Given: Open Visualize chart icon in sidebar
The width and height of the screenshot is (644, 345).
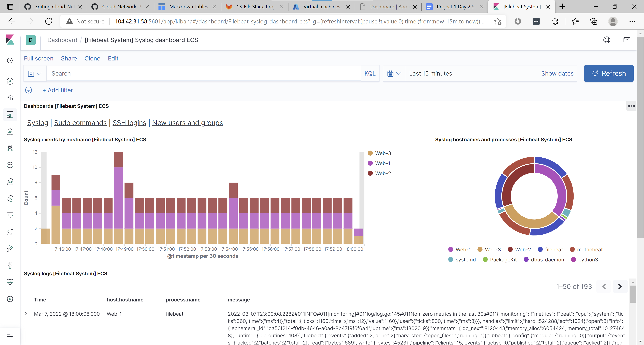Looking at the screenshot, I should tap(10, 98).
